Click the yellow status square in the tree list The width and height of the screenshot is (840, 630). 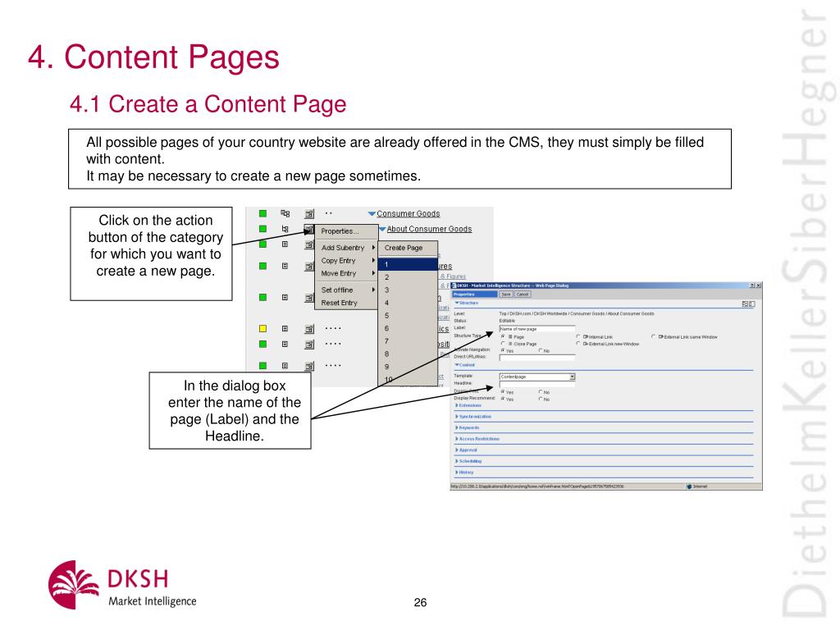(262, 328)
